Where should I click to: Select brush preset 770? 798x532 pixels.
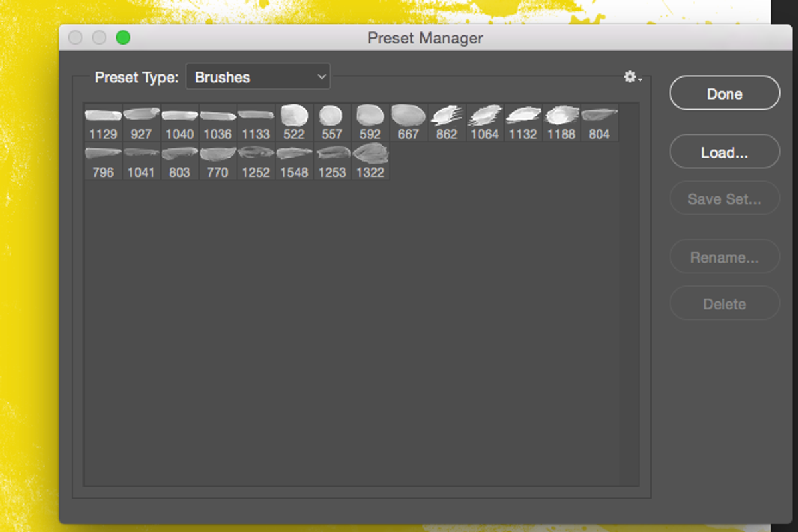coord(217,161)
